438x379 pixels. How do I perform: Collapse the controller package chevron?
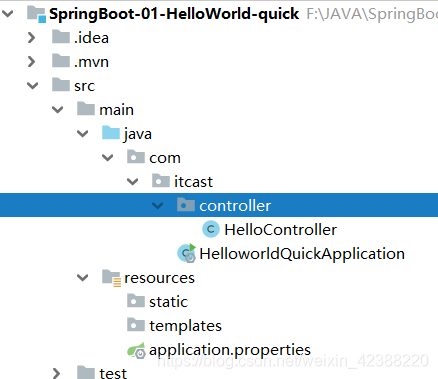pos(157,206)
